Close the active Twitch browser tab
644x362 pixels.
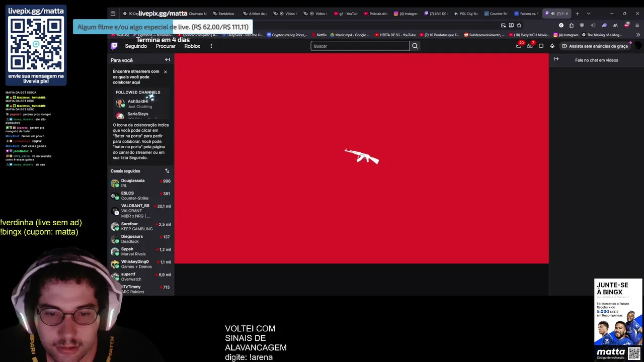coord(567,14)
